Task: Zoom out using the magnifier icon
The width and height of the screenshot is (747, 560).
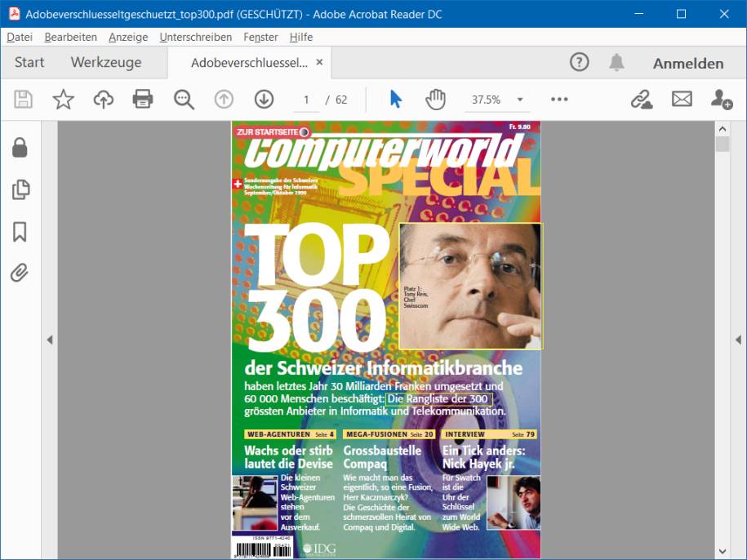Action: click(x=183, y=99)
